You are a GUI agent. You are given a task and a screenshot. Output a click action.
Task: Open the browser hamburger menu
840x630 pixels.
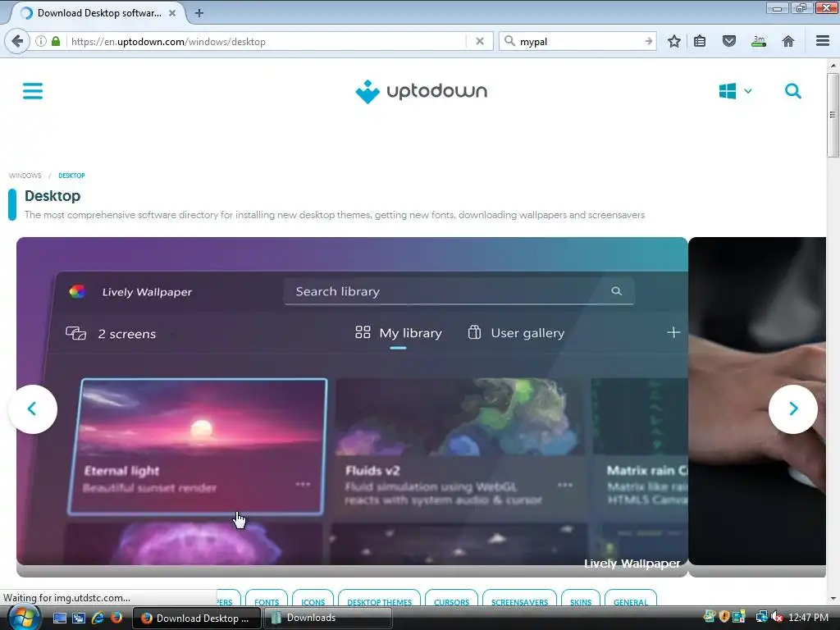[x=823, y=41]
